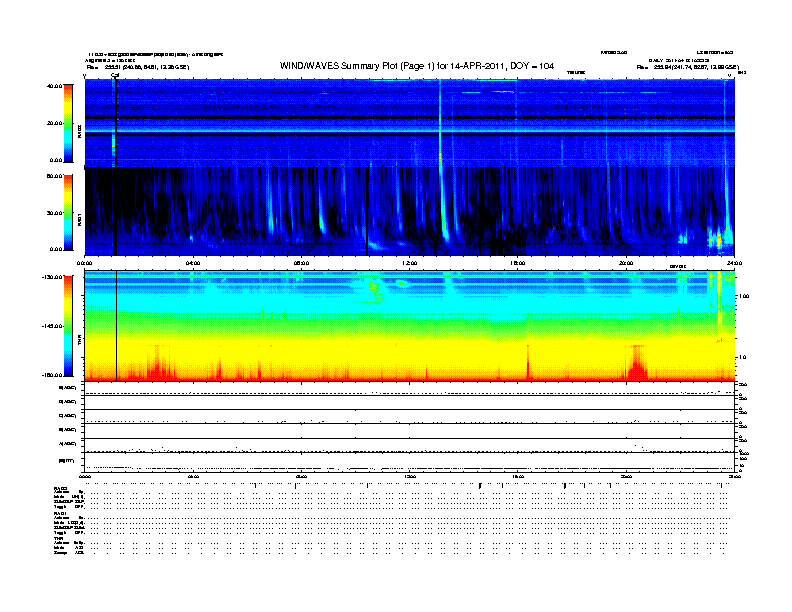The height and width of the screenshot is (612, 792).
Task: Click the red spikes near 02:40 in TNR
Action: [x=159, y=364]
